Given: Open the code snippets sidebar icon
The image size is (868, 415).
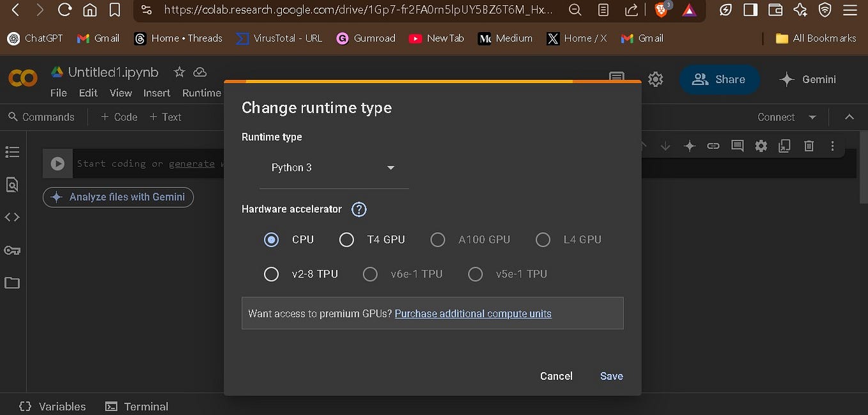Looking at the screenshot, I should tap(12, 217).
